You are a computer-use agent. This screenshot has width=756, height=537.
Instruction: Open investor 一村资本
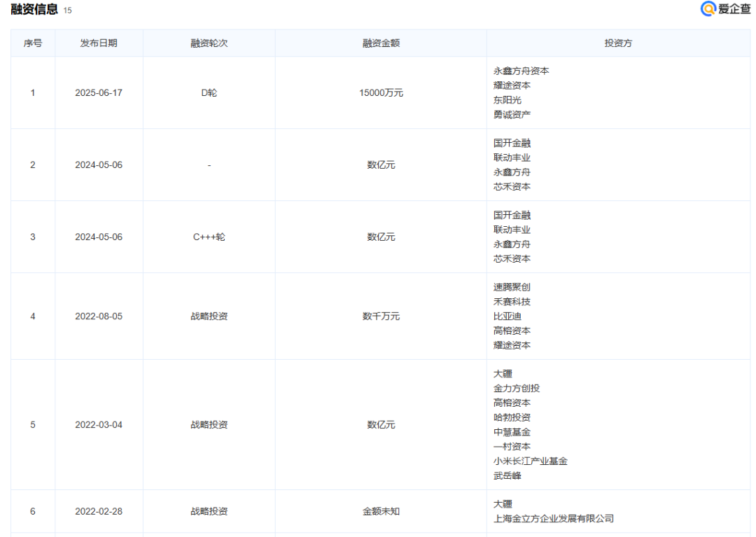pos(512,447)
